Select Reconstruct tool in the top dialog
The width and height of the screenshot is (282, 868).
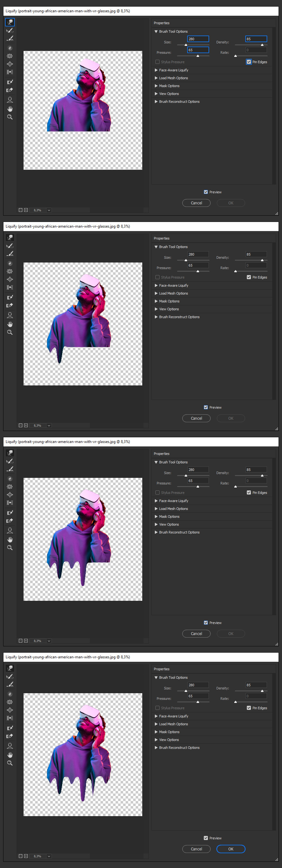click(x=10, y=31)
